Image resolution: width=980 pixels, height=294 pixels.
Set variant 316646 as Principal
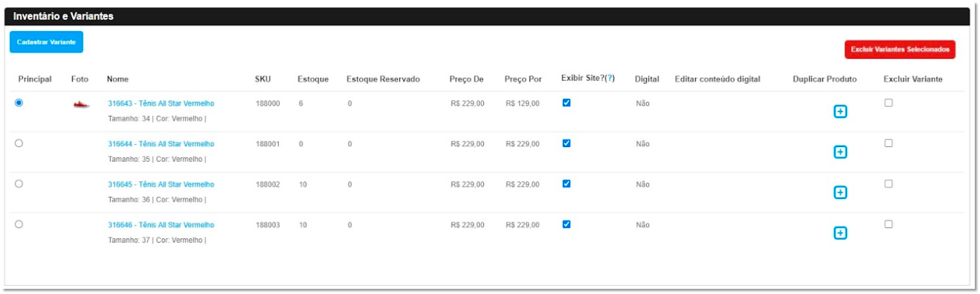(19, 223)
